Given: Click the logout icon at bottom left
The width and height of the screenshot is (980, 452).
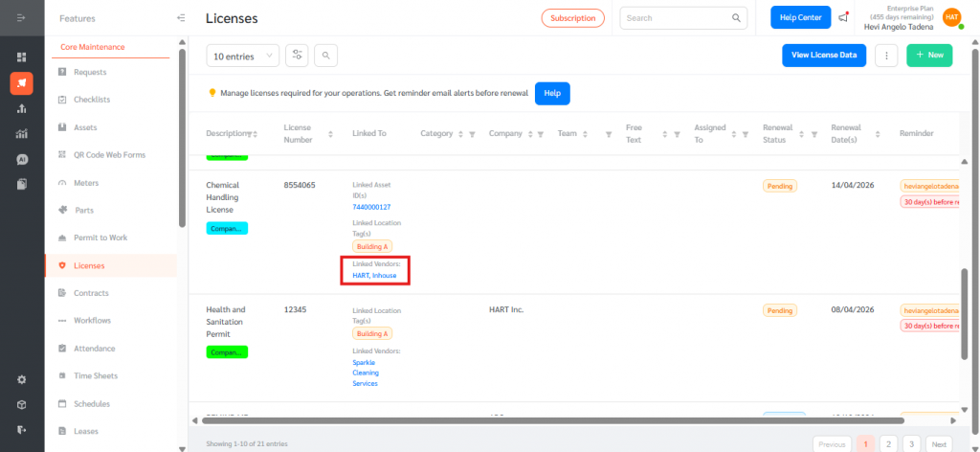Looking at the screenshot, I should (x=21, y=429).
